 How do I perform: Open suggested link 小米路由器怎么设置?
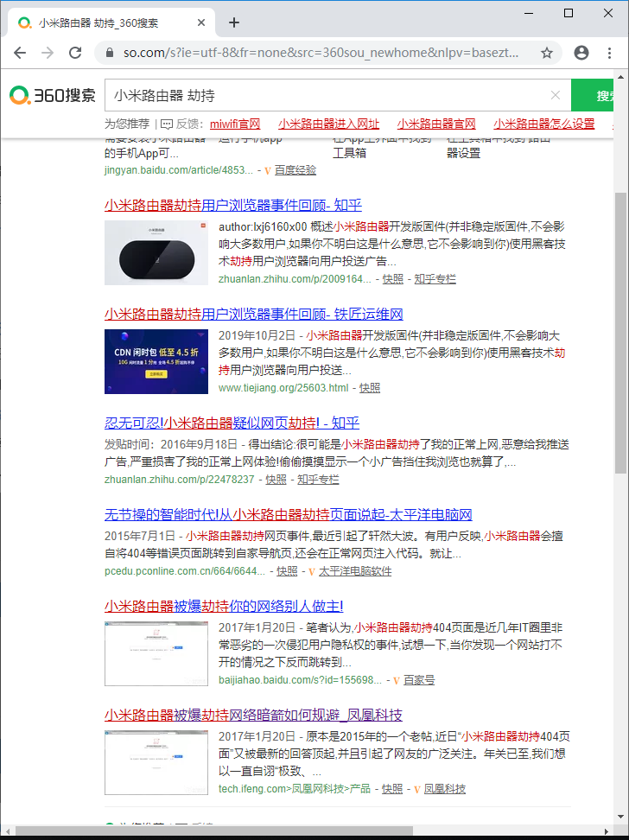tap(543, 124)
